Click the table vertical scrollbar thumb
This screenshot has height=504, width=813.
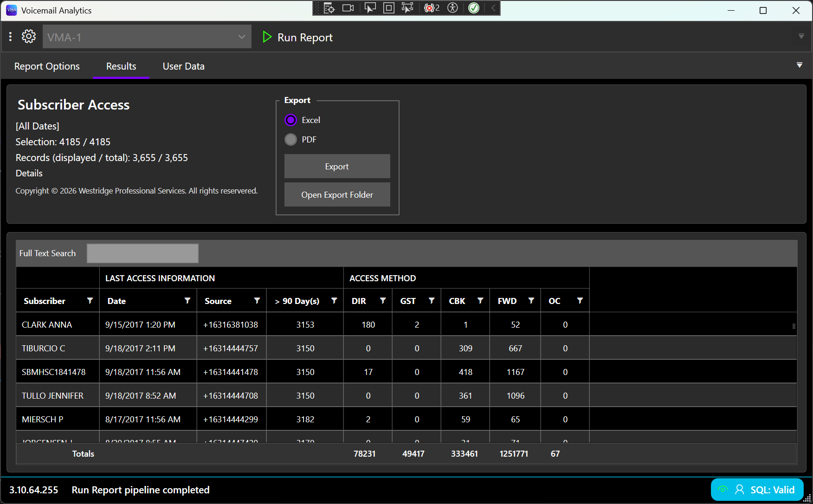click(794, 326)
